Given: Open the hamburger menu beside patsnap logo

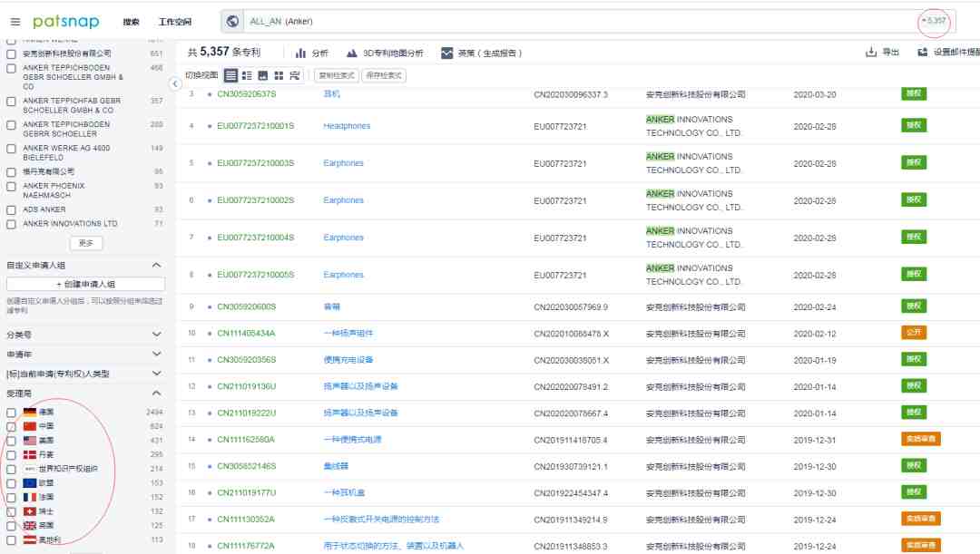Looking at the screenshot, I should [x=15, y=22].
